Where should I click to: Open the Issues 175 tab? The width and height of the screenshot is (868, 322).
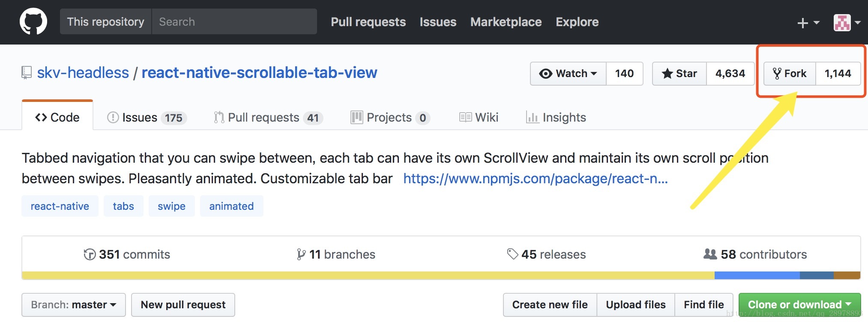coord(147,118)
